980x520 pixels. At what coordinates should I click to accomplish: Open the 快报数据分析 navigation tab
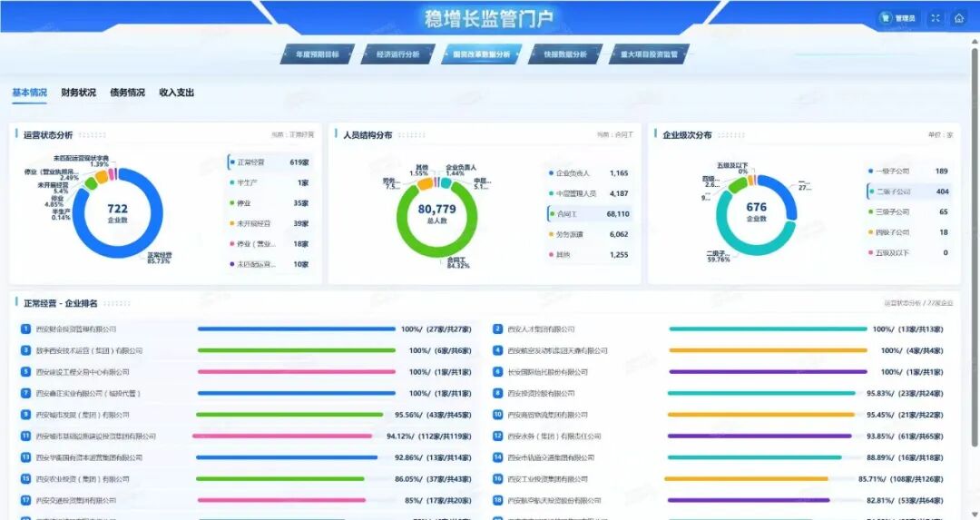565,54
